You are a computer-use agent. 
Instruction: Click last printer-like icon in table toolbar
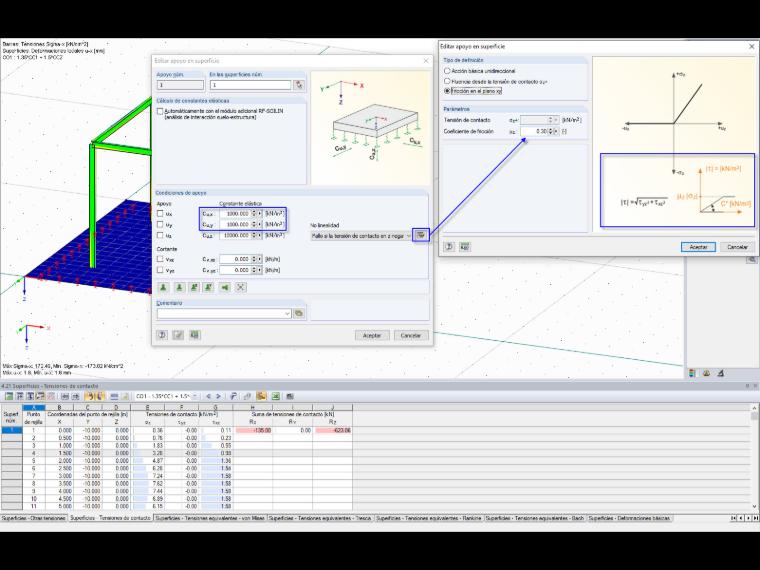pos(290,396)
